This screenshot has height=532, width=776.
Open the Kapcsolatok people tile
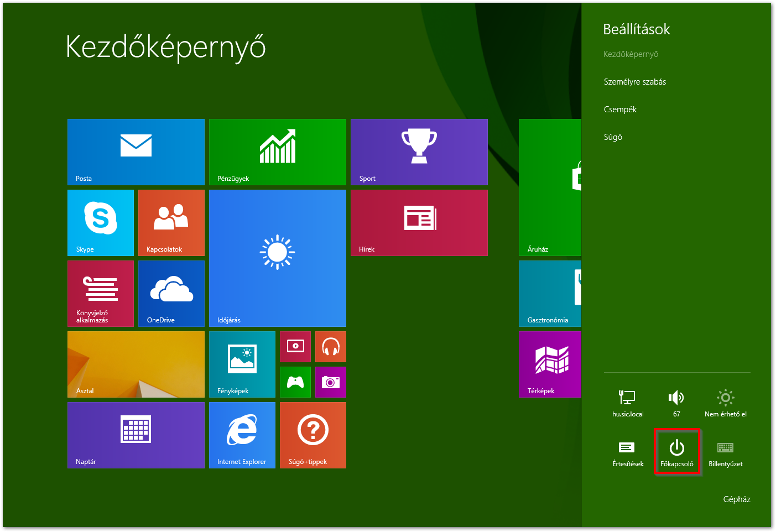coord(171,222)
